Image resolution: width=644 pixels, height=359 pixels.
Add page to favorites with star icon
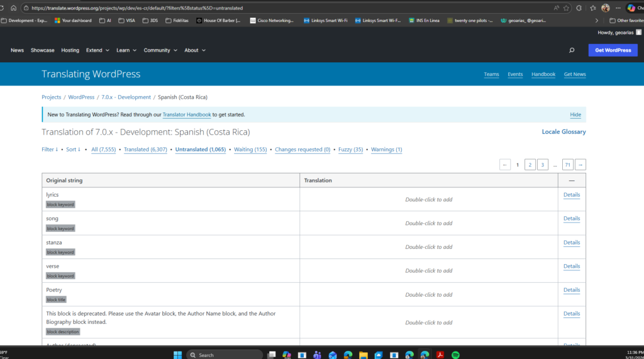[x=567, y=8]
